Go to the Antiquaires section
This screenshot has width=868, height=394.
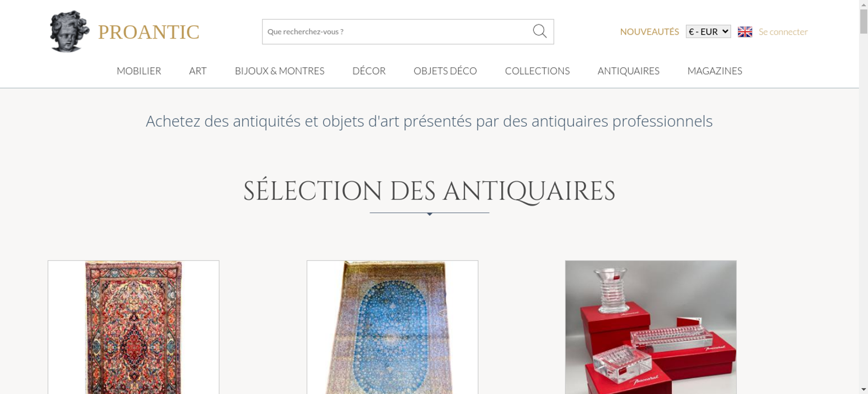point(628,71)
